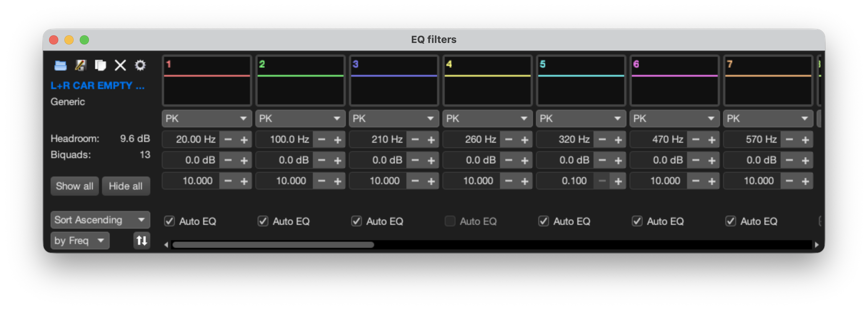Image resolution: width=868 pixels, height=310 pixels.
Task: Select filter 3 blue response preview
Action: click(x=394, y=81)
